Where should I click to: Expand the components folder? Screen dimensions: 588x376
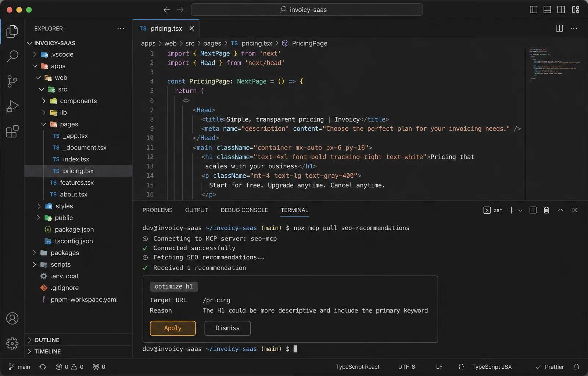coord(78,101)
